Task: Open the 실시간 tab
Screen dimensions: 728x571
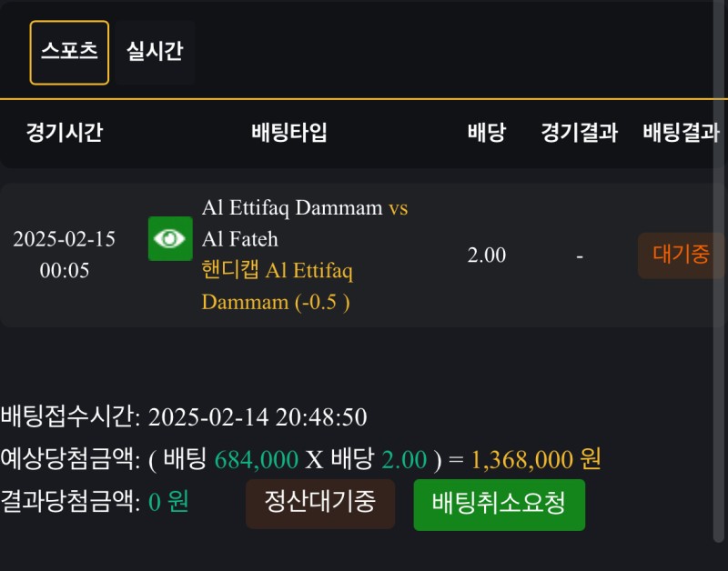Action: [155, 52]
